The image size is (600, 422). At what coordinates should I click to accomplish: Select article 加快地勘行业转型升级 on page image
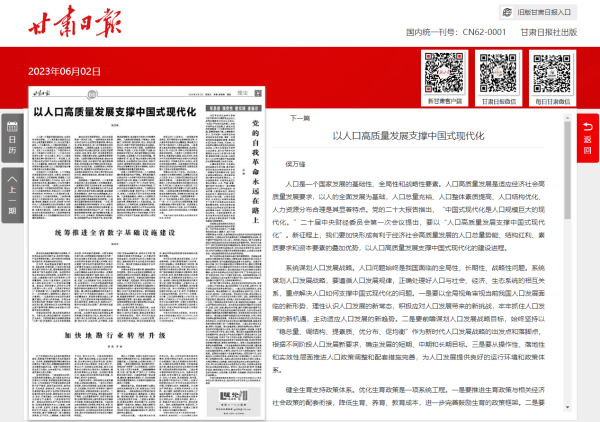pos(115,335)
